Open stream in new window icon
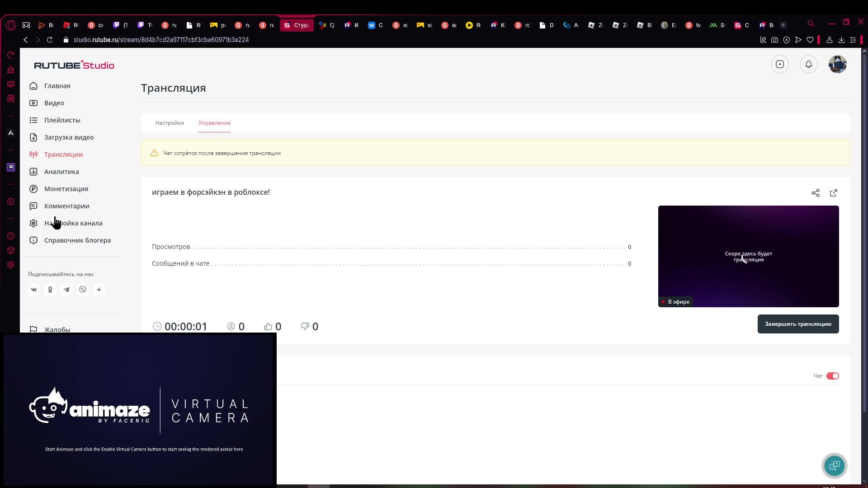868x488 pixels. (833, 193)
